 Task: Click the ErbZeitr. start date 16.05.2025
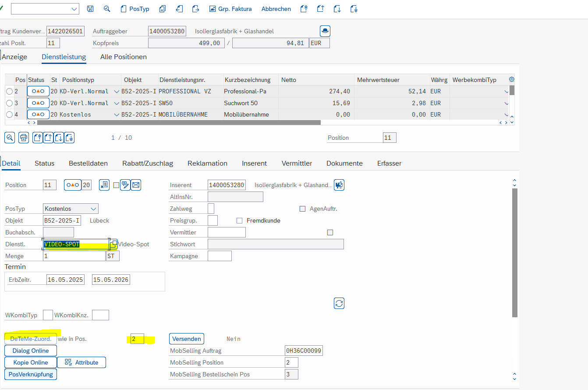pyautogui.click(x=65, y=280)
